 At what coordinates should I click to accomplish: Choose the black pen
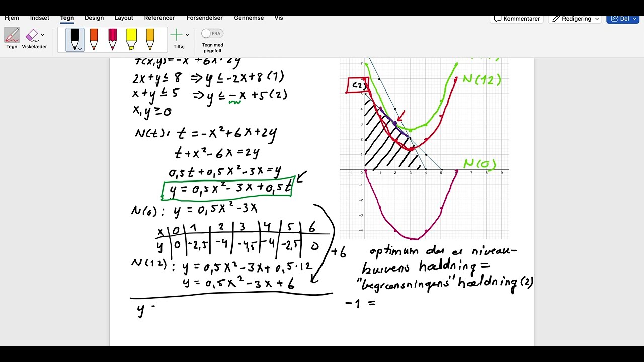pos(75,40)
